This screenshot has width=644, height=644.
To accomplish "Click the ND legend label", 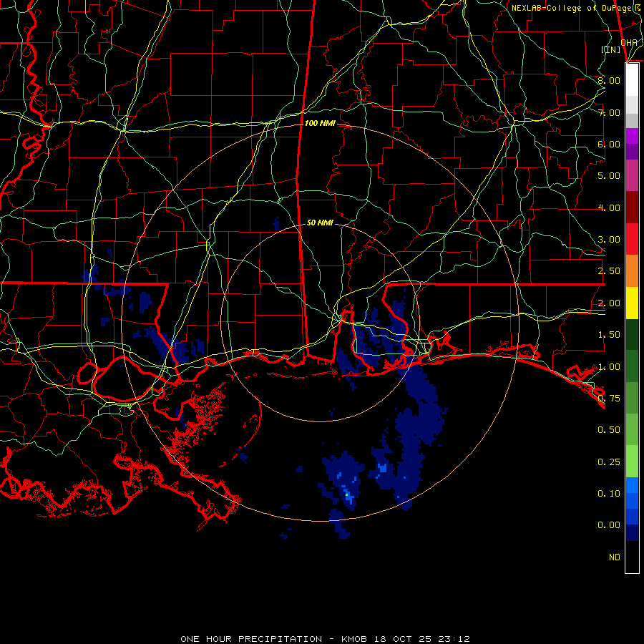I will click(615, 557).
